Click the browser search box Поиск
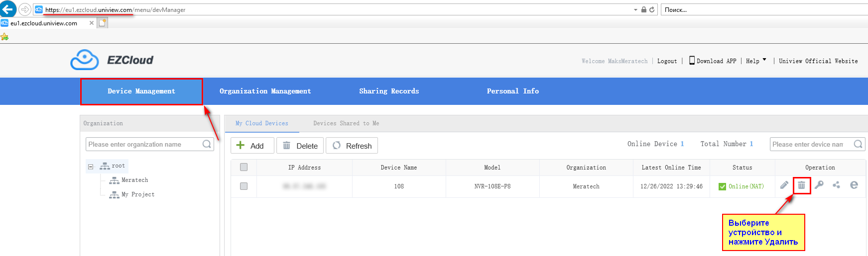868x256 pixels. (763, 9)
